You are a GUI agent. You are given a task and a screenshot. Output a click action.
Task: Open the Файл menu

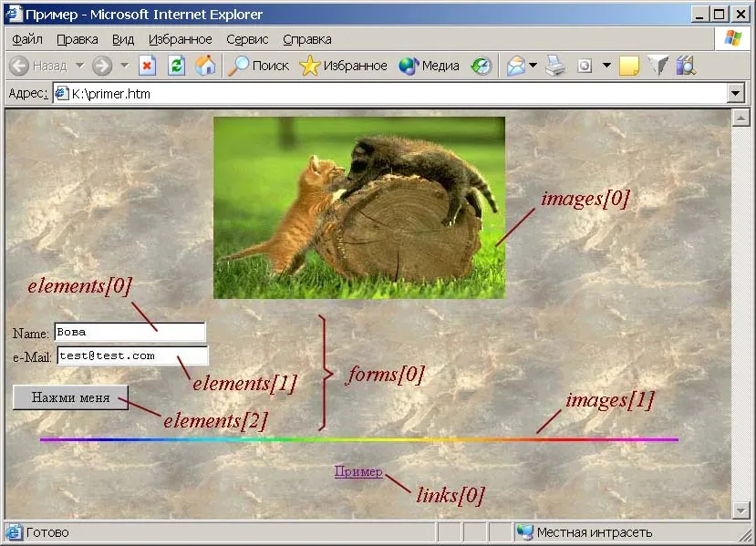pyautogui.click(x=27, y=39)
